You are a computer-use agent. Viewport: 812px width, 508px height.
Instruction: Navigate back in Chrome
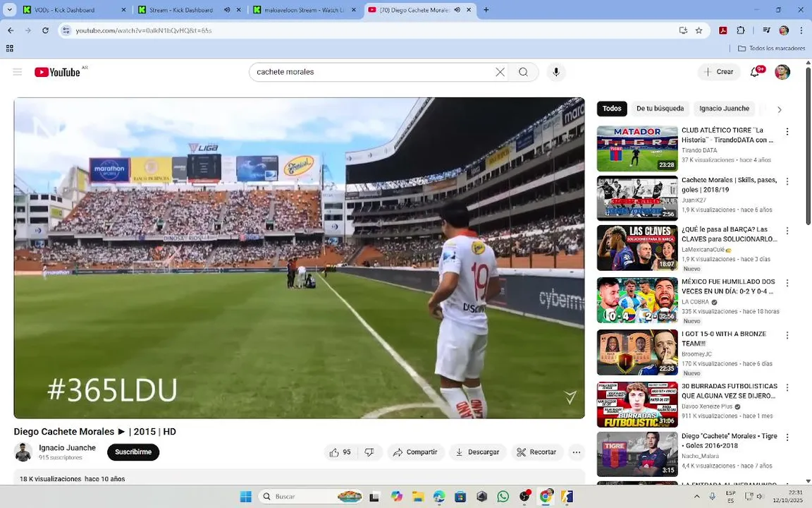[x=11, y=30]
